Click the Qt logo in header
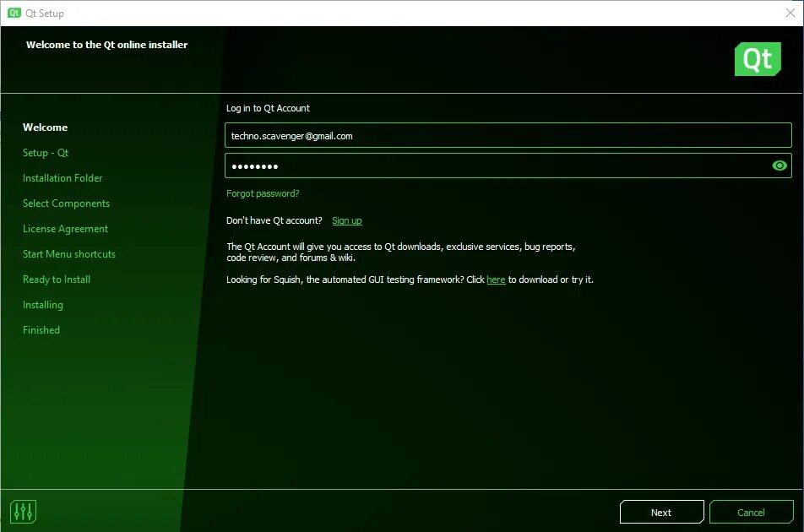The width and height of the screenshot is (804, 532). (758, 59)
